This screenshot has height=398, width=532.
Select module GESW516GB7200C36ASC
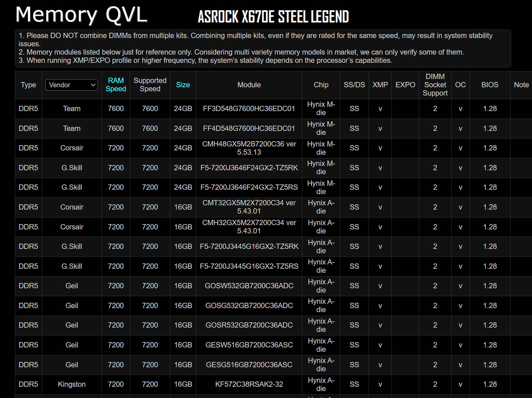pos(249,345)
